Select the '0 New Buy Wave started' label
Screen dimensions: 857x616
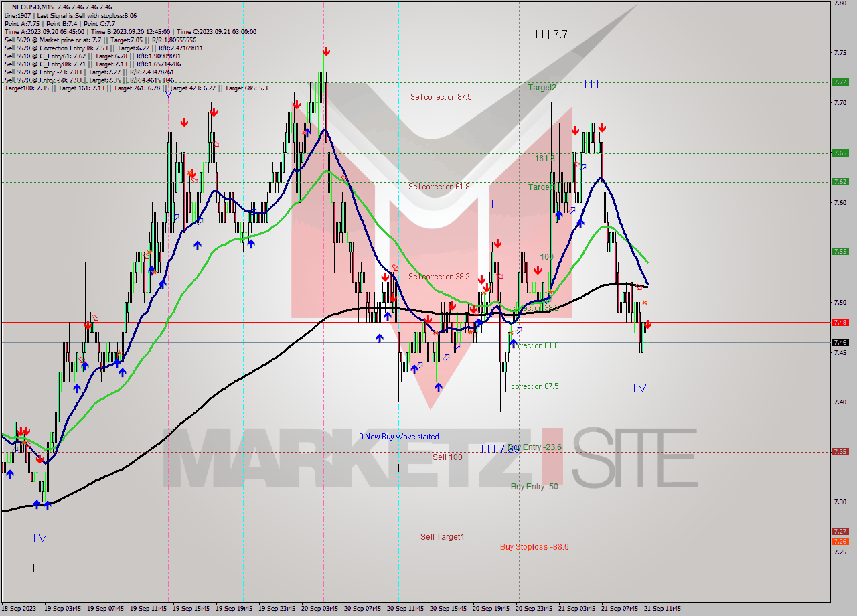399,437
